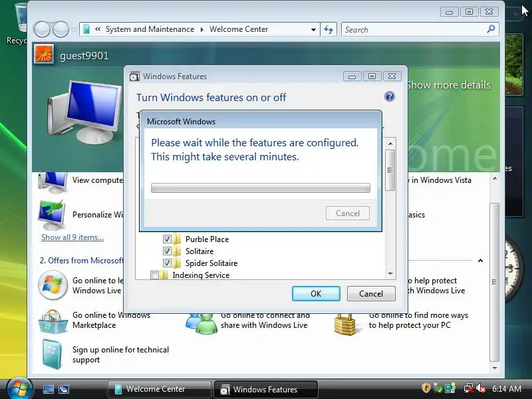The image size is (532, 399).
Task: Open the network tray icon
Action: click(469, 388)
